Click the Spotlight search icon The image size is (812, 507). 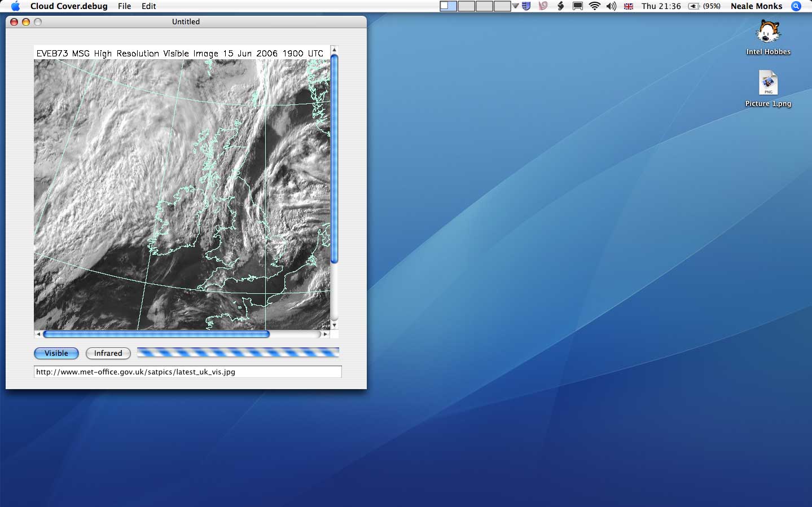coord(796,6)
